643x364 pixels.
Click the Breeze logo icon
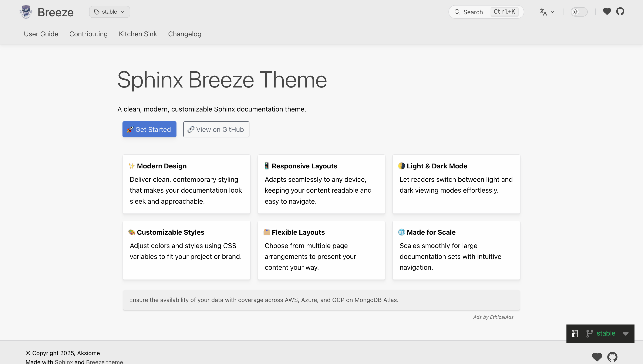point(26,12)
